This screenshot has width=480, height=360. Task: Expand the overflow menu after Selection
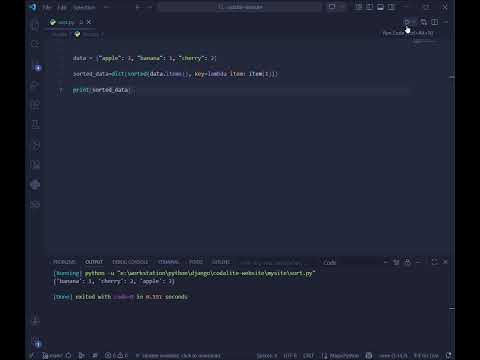[107, 7]
